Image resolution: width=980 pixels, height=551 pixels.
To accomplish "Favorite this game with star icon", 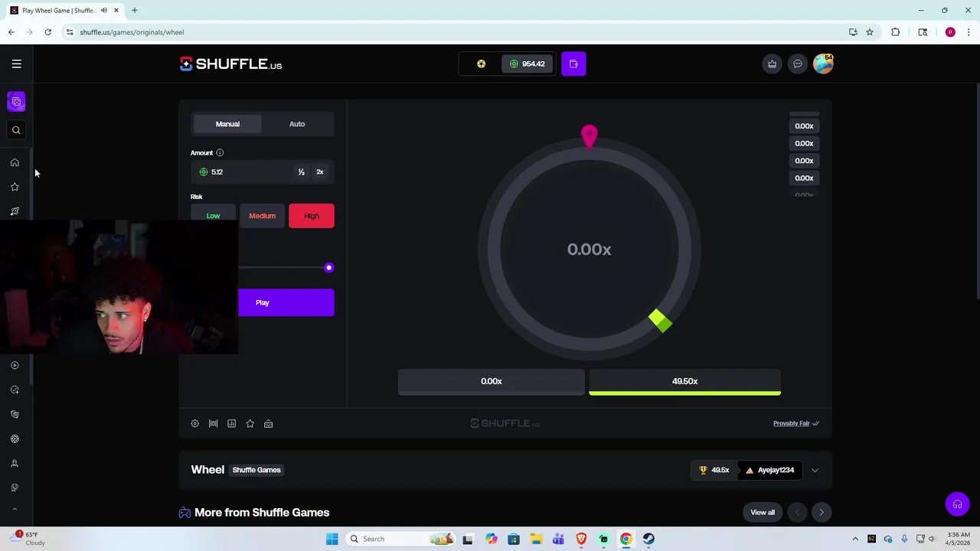I will tap(250, 423).
